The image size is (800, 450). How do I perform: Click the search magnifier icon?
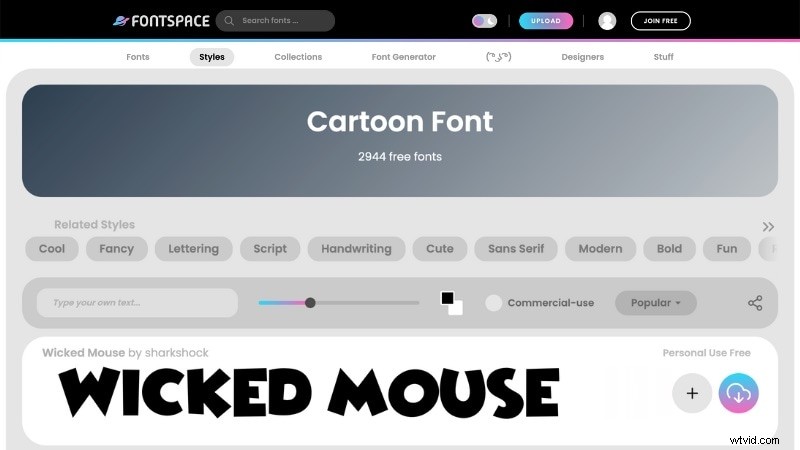(x=229, y=21)
